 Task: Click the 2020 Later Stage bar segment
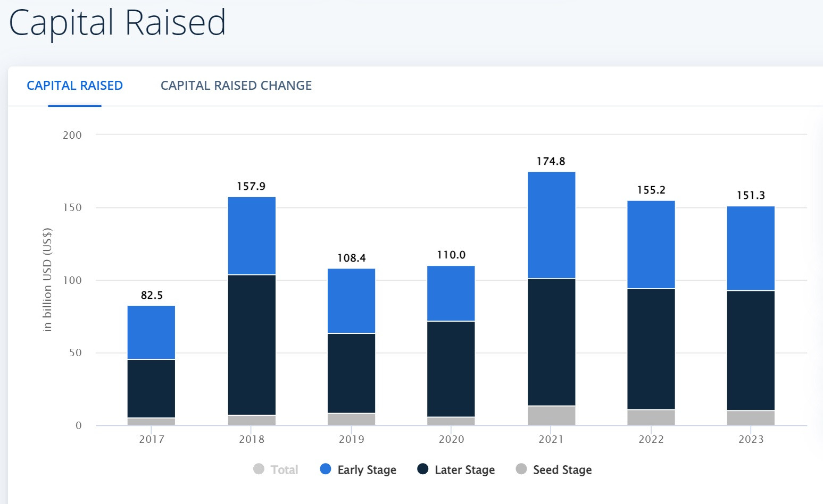point(451,369)
